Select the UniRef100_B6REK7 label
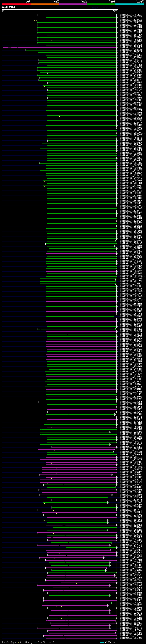Screen dimensions: 146x644 [x=131, y=201]
